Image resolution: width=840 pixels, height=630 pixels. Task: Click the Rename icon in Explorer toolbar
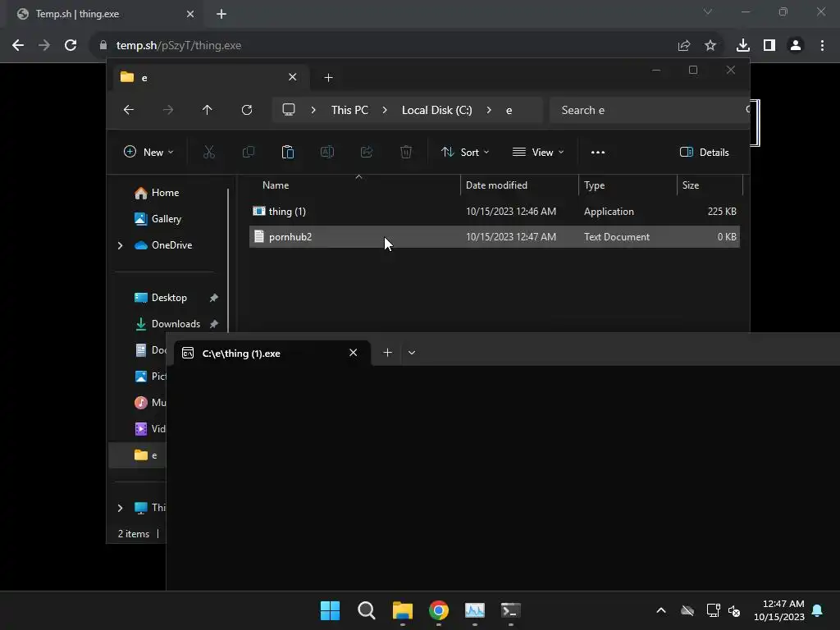(327, 152)
